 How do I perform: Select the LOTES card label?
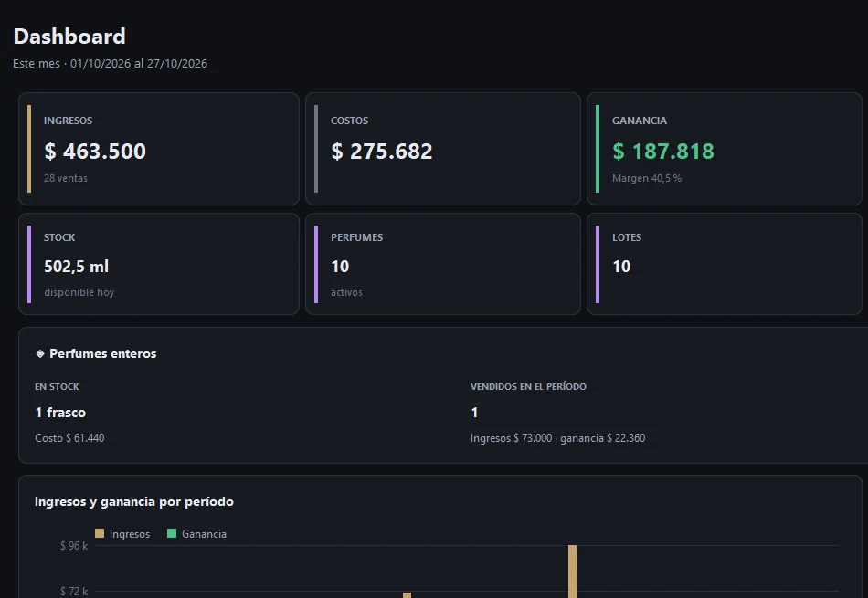pos(627,237)
